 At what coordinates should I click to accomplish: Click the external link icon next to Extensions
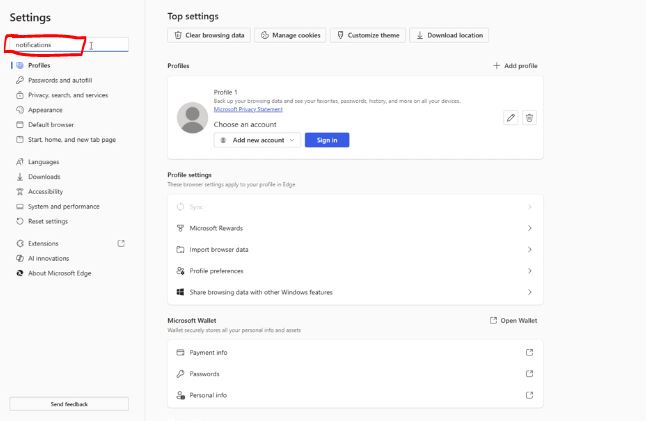click(121, 243)
